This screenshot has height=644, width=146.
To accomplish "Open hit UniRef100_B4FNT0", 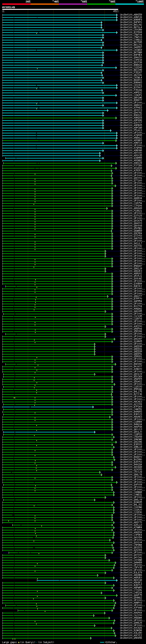I will pyautogui.click(x=131, y=22).
